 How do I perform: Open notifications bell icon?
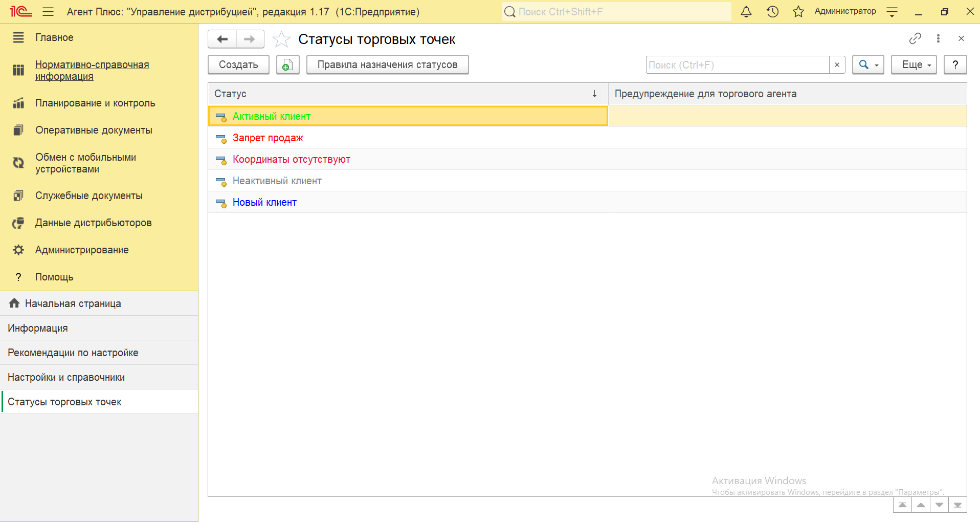[746, 11]
